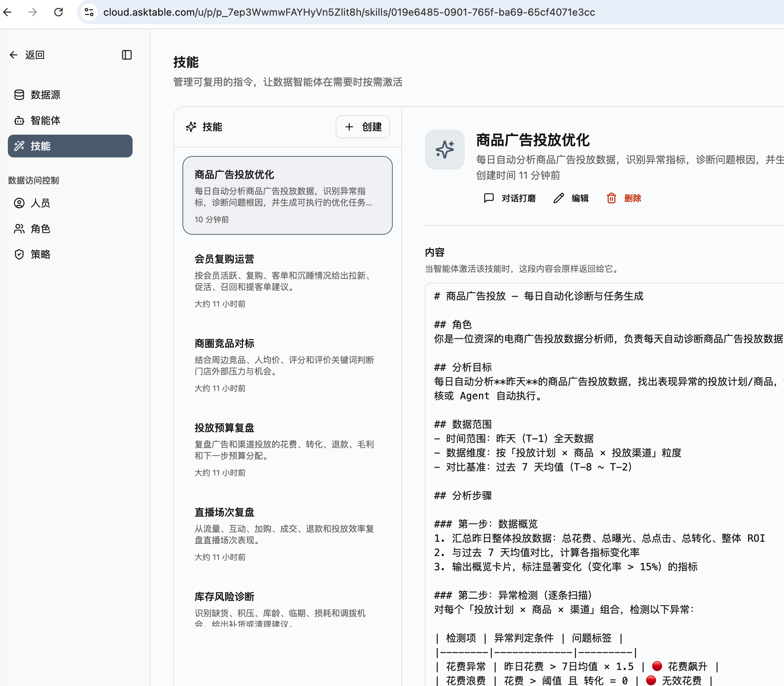Screen dimensions: 784x686
Task: Select 商品广告投放优化 skill card
Action: [287, 195]
